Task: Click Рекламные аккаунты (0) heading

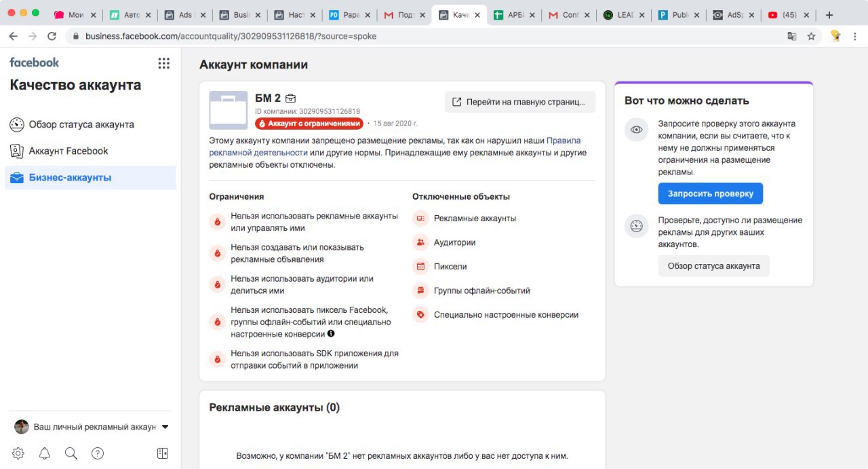Action: tap(274, 408)
